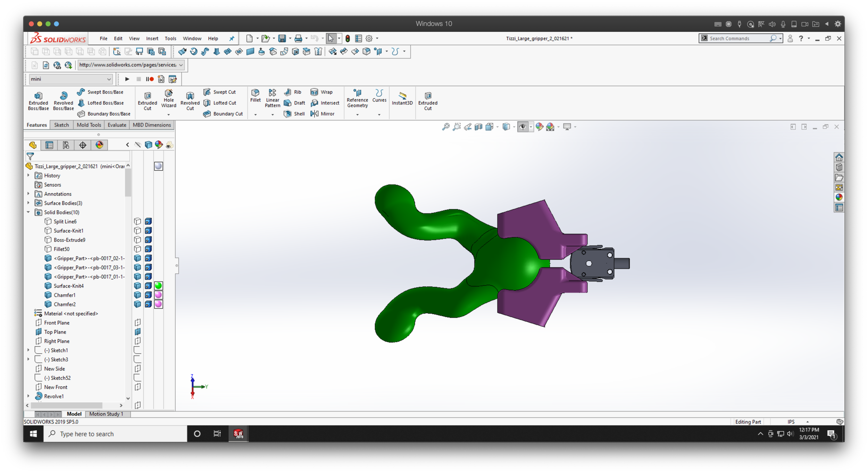
Task: Expand the Revolve1 feature
Action: pyautogui.click(x=28, y=396)
